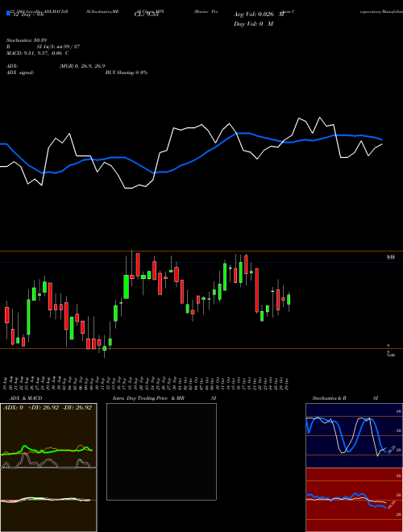Click the '(MGR) 0, 26.9, 26.9' ADX values
The width and height of the screenshot is (403, 532).
[82, 66]
